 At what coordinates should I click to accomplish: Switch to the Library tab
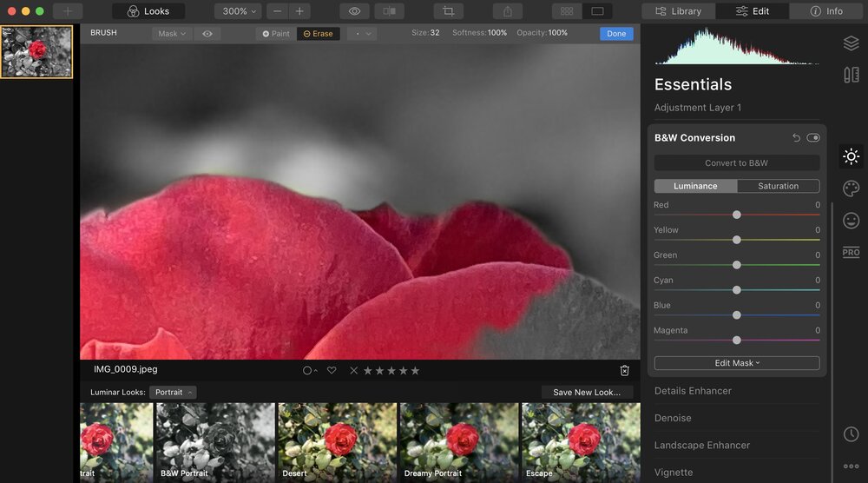(x=678, y=11)
